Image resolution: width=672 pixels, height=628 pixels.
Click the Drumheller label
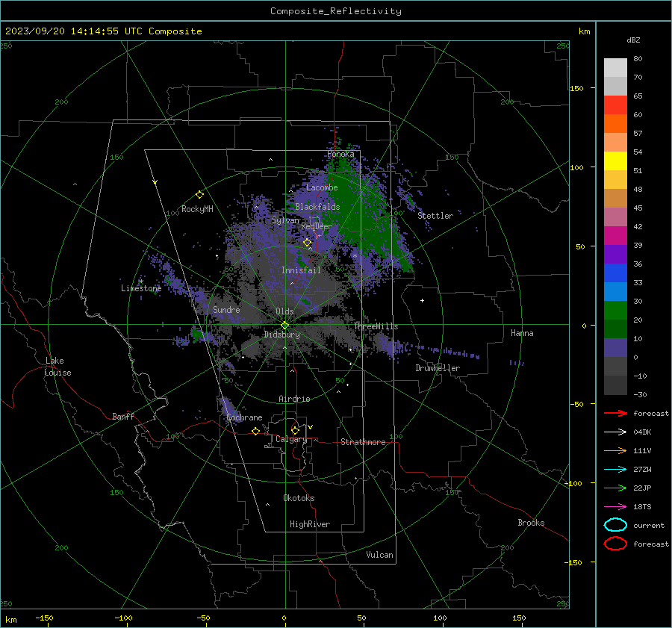(x=438, y=368)
